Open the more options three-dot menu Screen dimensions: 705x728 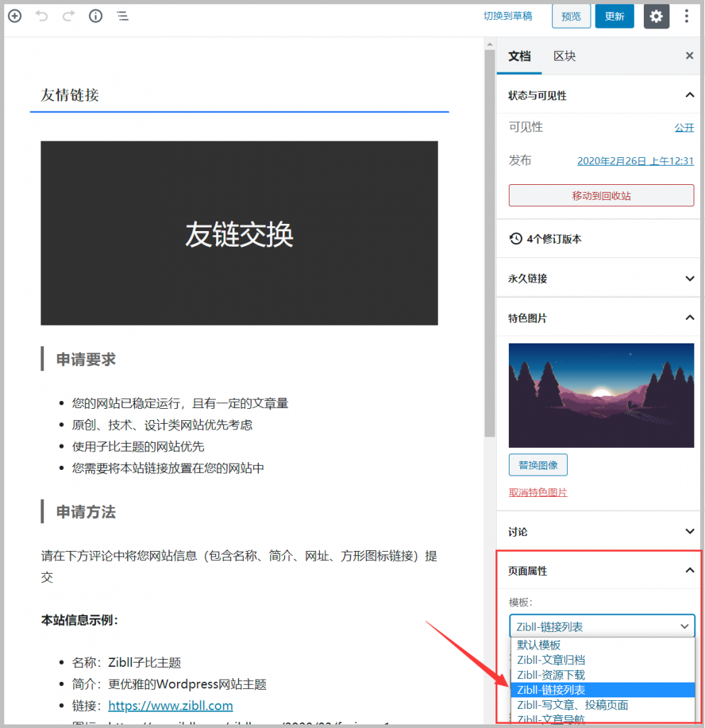[687, 16]
